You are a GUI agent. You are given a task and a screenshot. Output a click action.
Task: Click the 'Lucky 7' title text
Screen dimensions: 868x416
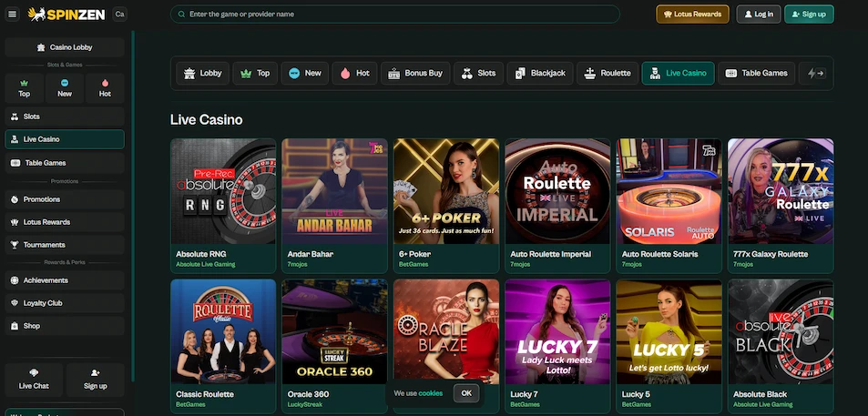tap(525, 394)
